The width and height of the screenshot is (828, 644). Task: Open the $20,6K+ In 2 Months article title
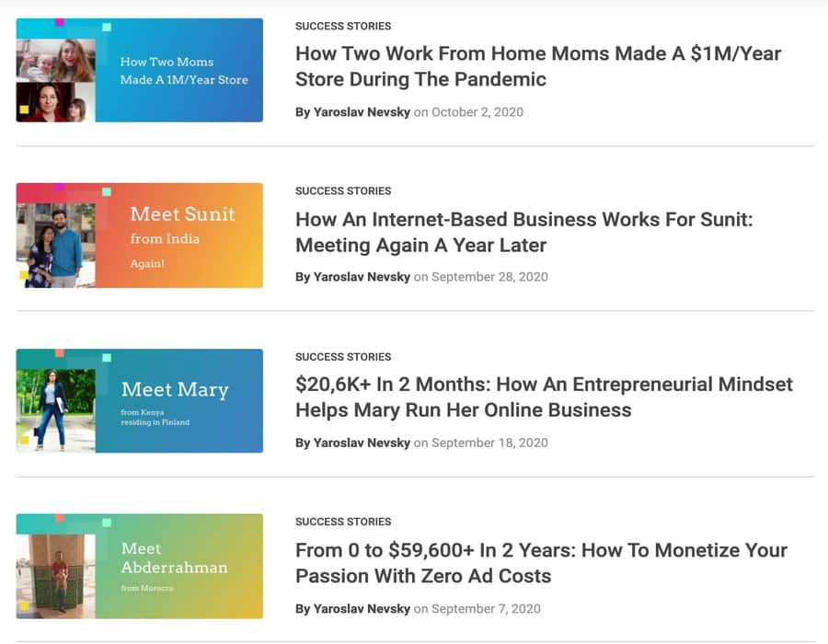(544, 397)
